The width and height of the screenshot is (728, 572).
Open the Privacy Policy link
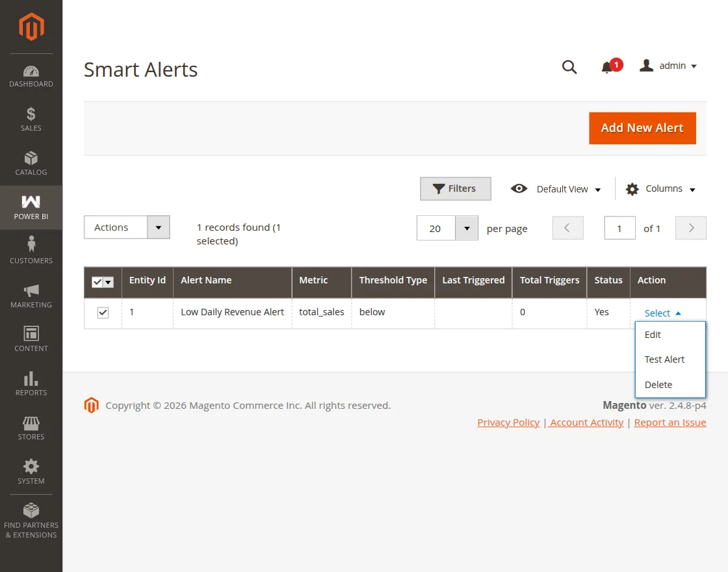(x=508, y=422)
